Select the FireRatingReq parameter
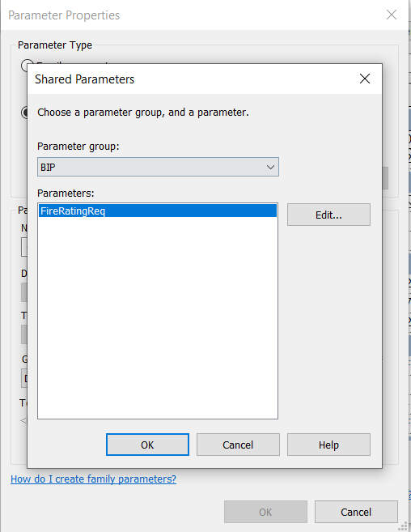Screen dimensions: 411x532 (158, 211)
